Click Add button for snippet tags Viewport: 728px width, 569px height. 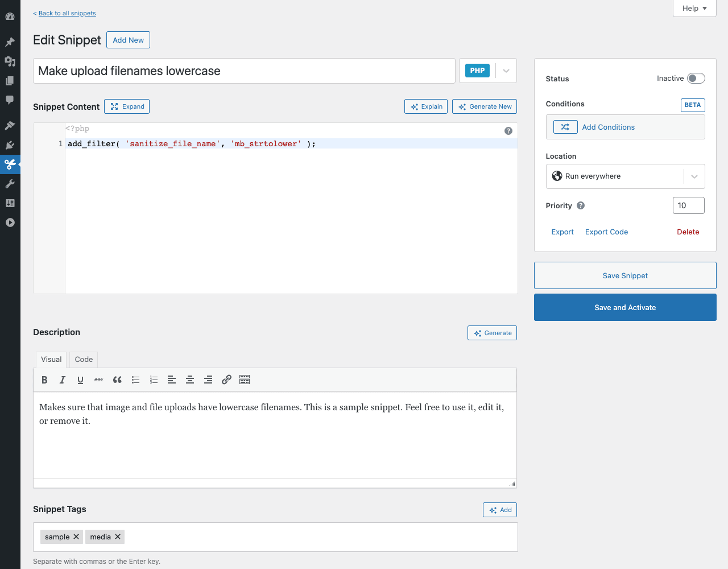tap(500, 510)
